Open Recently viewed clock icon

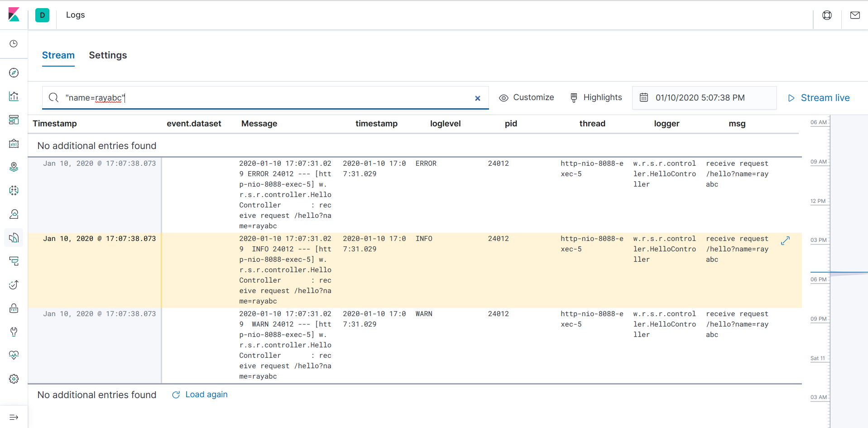tap(14, 44)
